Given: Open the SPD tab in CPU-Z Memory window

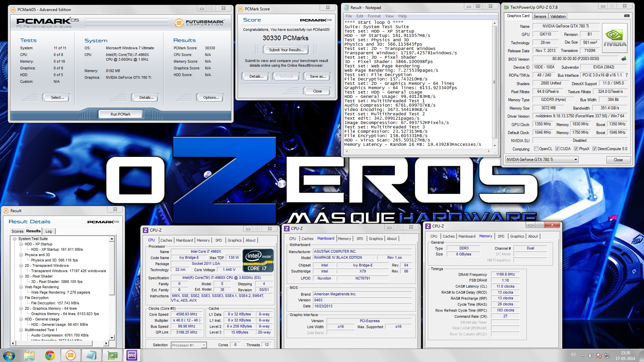Looking at the screenshot, I should click(x=501, y=236).
